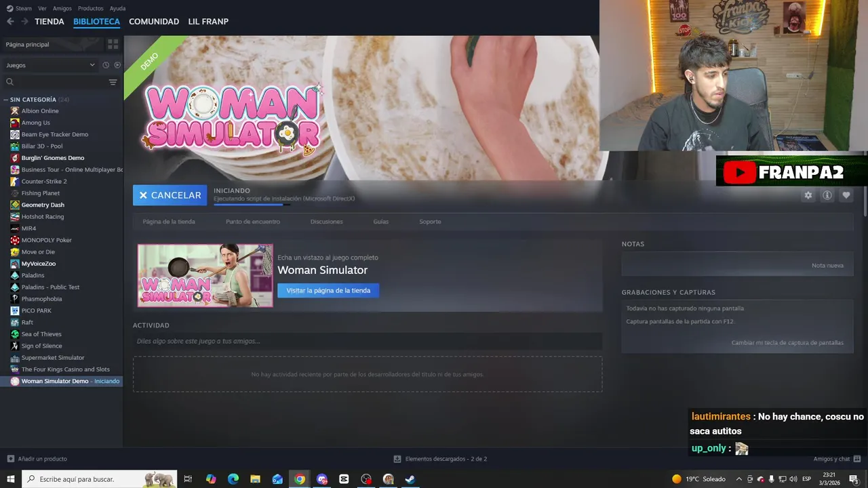Click Visitar la página de la tienda
Viewport: 868px width, 488px height.
pyautogui.click(x=328, y=290)
